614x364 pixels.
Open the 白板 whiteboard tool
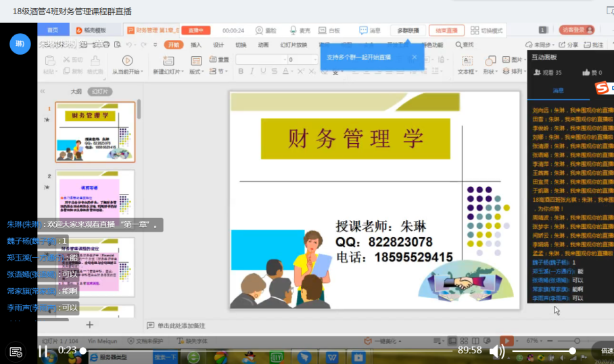(323, 30)
